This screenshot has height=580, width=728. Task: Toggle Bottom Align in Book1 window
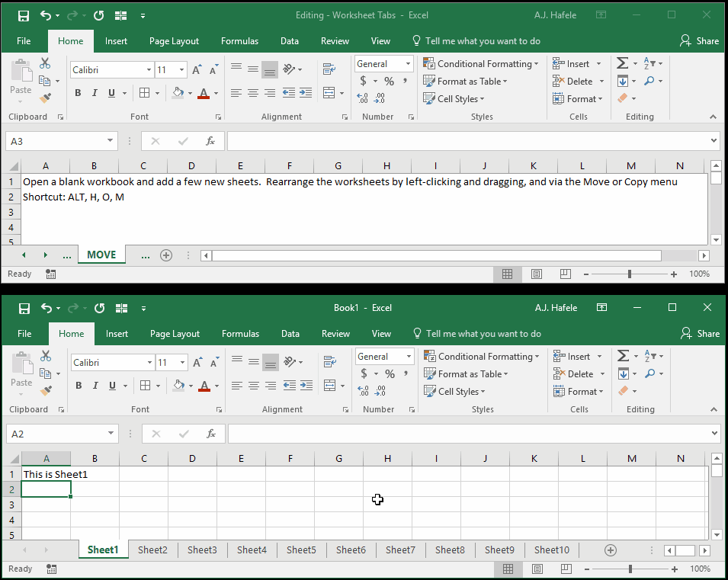click(270, 363)
